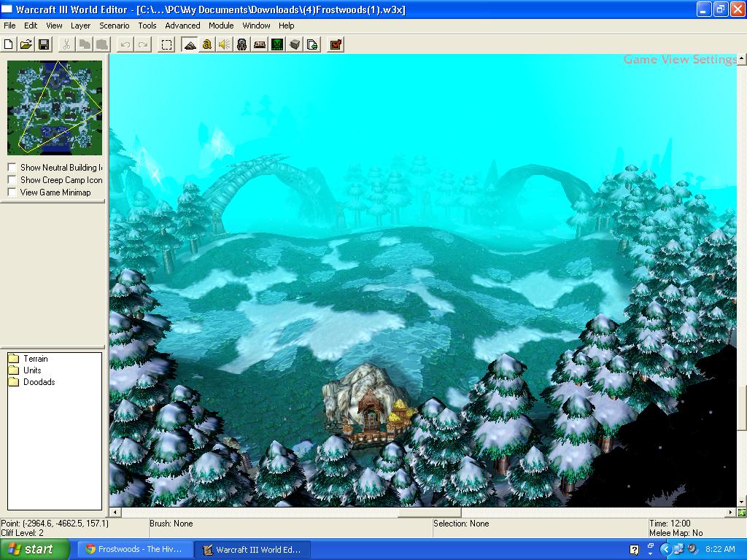
Task: Select Warcraft III World Editor taskbar button
Action: (253, 550)
